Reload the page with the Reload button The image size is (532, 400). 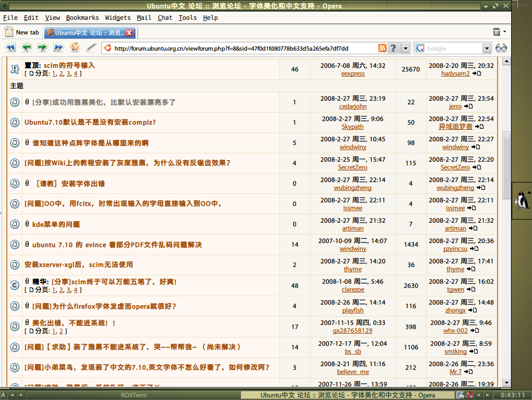point(75,47)
